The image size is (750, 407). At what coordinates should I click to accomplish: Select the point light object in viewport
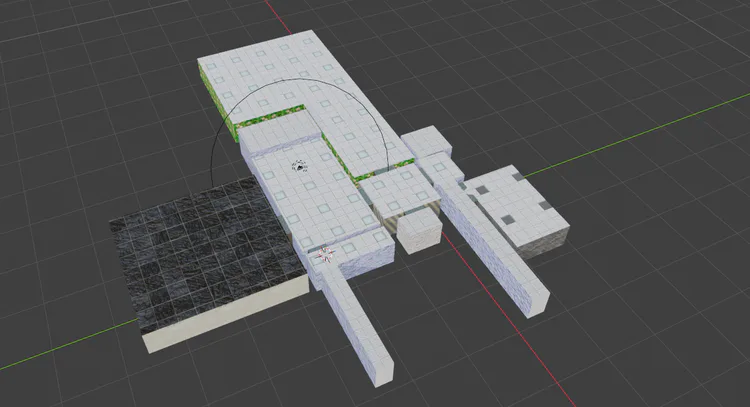(299, 166)
